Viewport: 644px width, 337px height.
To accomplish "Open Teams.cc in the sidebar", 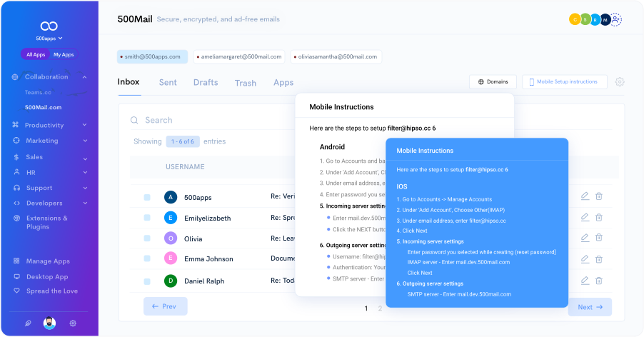I will pos(38,92).
